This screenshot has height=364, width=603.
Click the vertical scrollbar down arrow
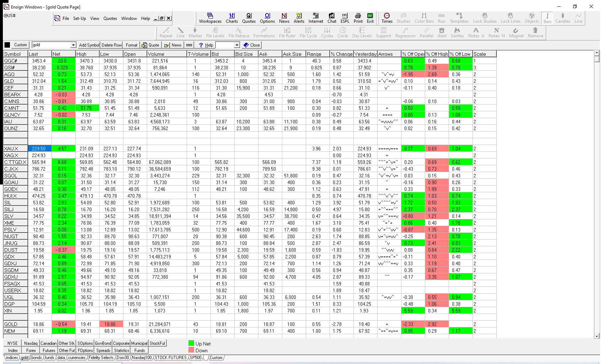[x=597, y=336]
